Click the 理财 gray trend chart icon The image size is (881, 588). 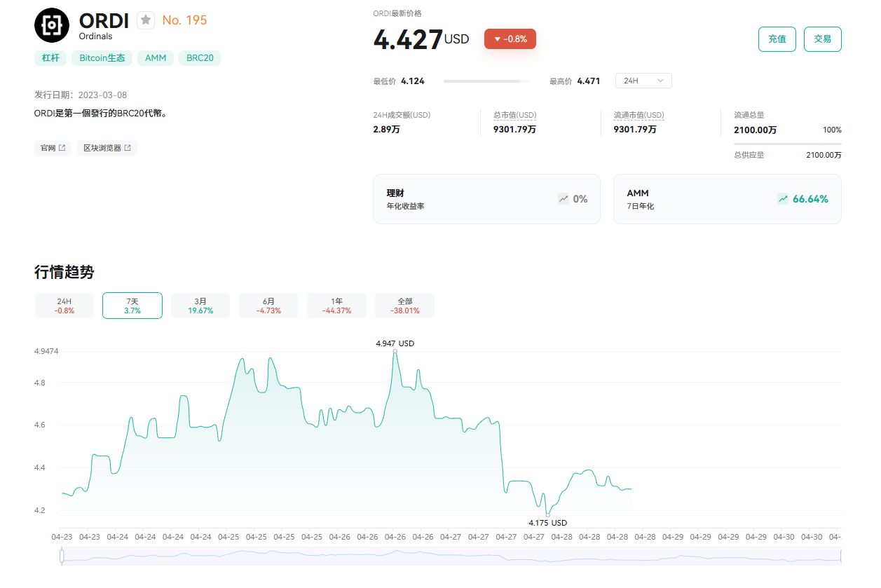pyautogui.click(x=564, y=199)
